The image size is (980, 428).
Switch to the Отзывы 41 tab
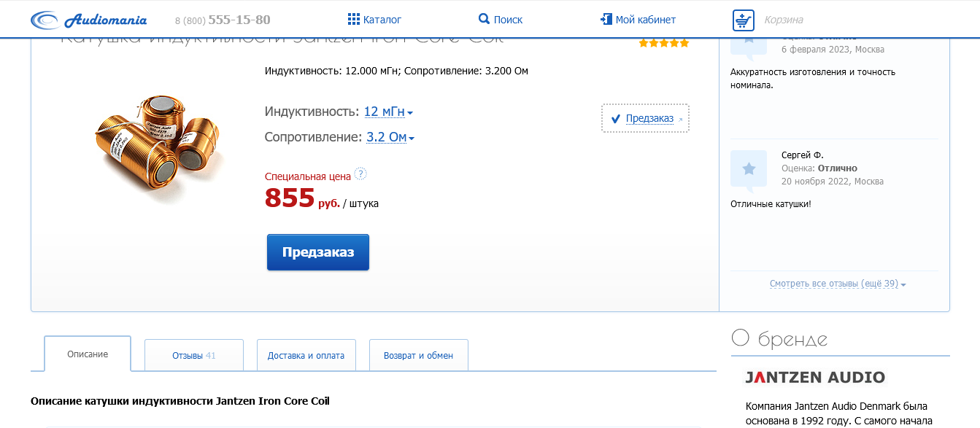click(x=194, y=355)
